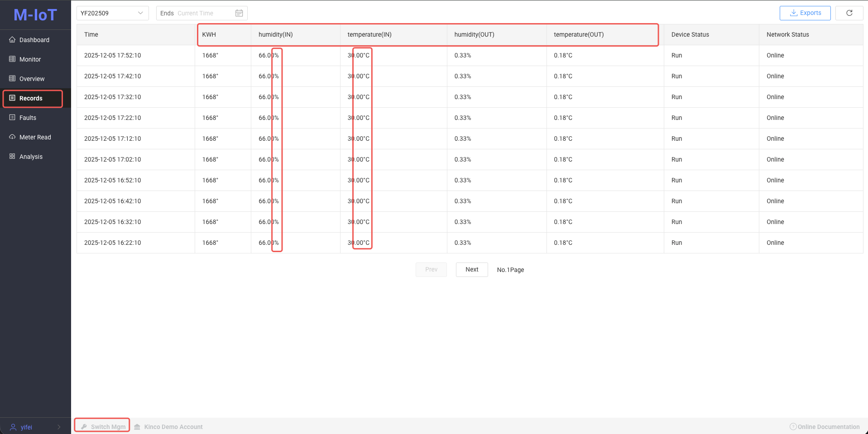The image size is (868, 434).
Task: Select the Analysis menu entry
Action: 31,157
